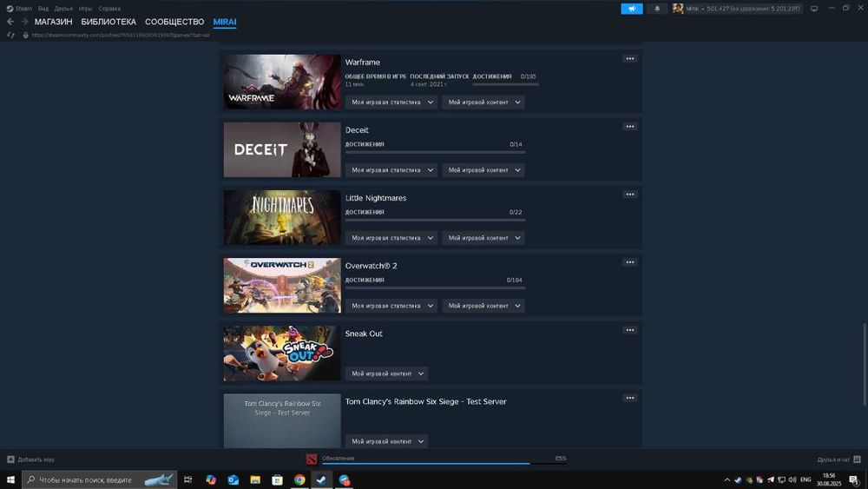Open the Warframe game banner

click(282, 82)
